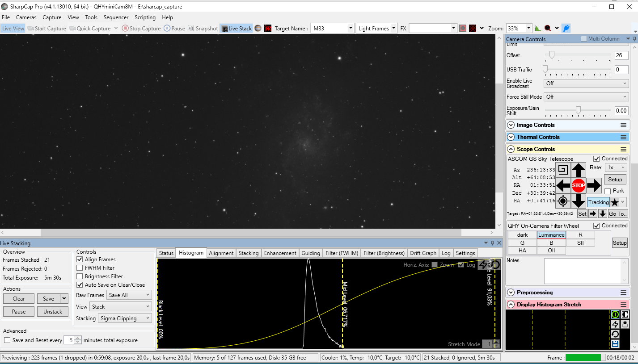Click the red reticule crosshatch icon in the toolbar
The image size is (638, 364).
pyautogui.click(x=473, y=29)
